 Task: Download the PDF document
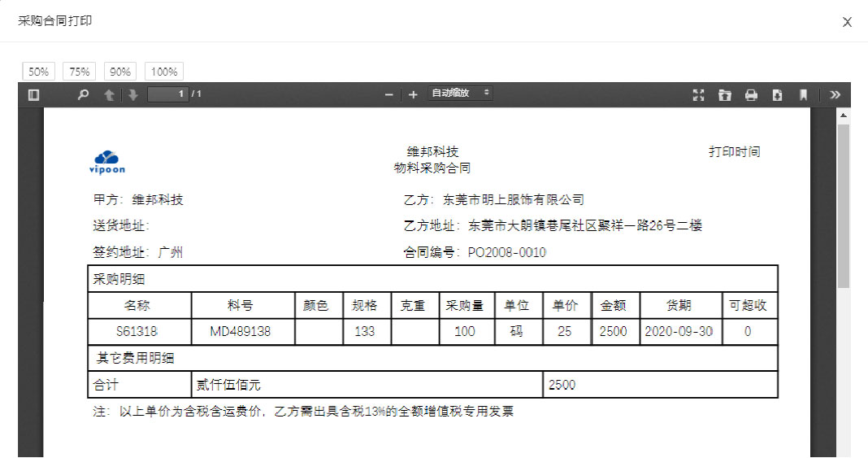[777, 94]
